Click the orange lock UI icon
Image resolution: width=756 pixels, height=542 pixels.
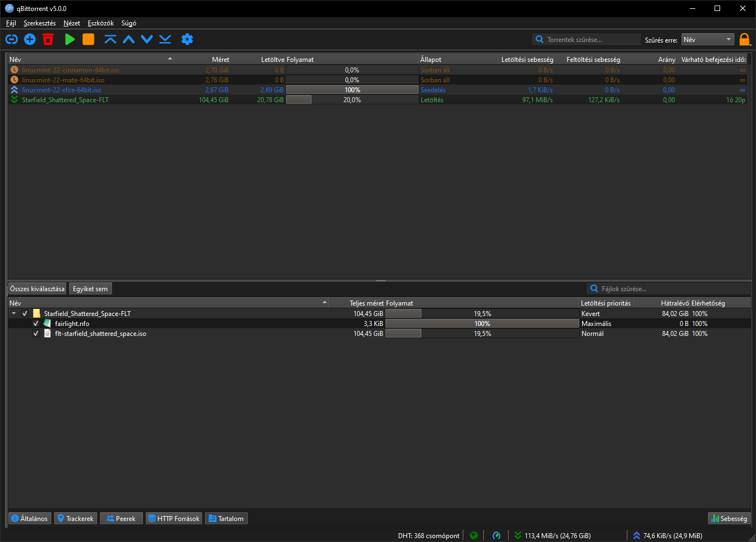(744, 39)
